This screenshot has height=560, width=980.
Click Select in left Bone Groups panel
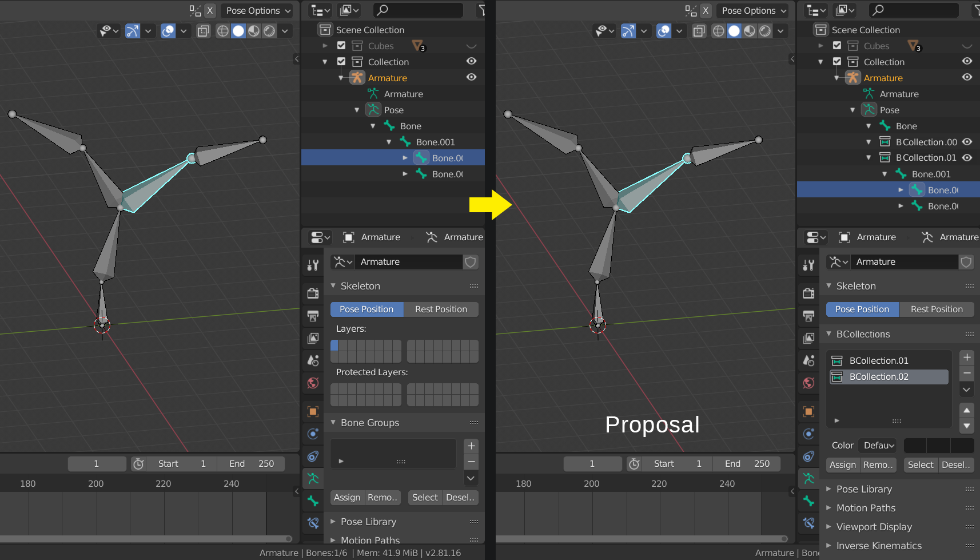pyautogui.click(x=425, y=498)
